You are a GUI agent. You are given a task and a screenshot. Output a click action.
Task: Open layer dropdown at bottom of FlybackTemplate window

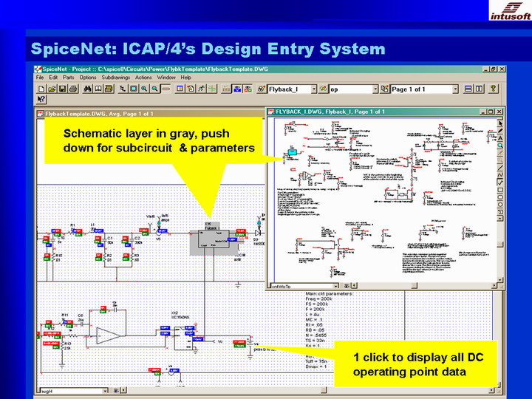coord(105,391)
